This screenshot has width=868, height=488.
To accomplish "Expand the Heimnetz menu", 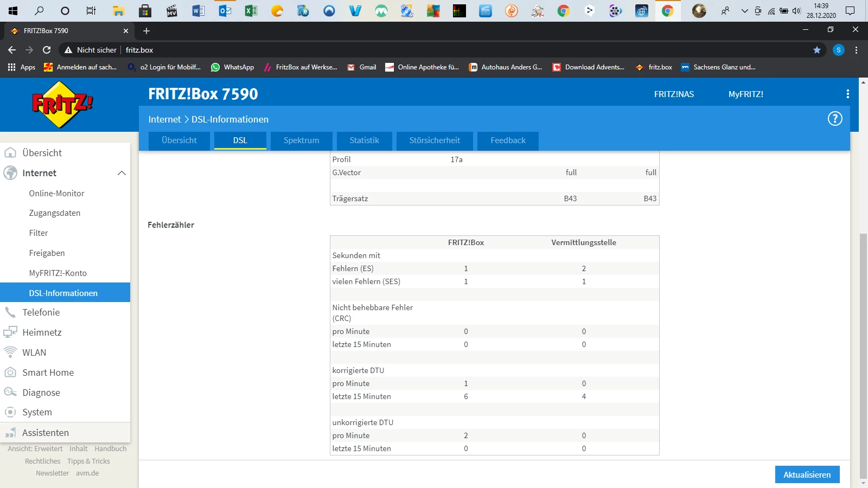I will [42, 332].
